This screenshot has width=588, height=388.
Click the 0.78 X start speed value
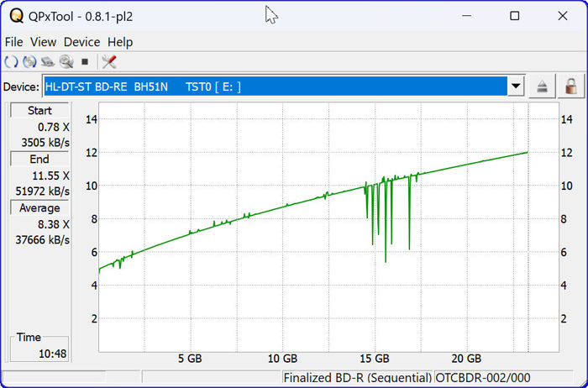(53, 127)
